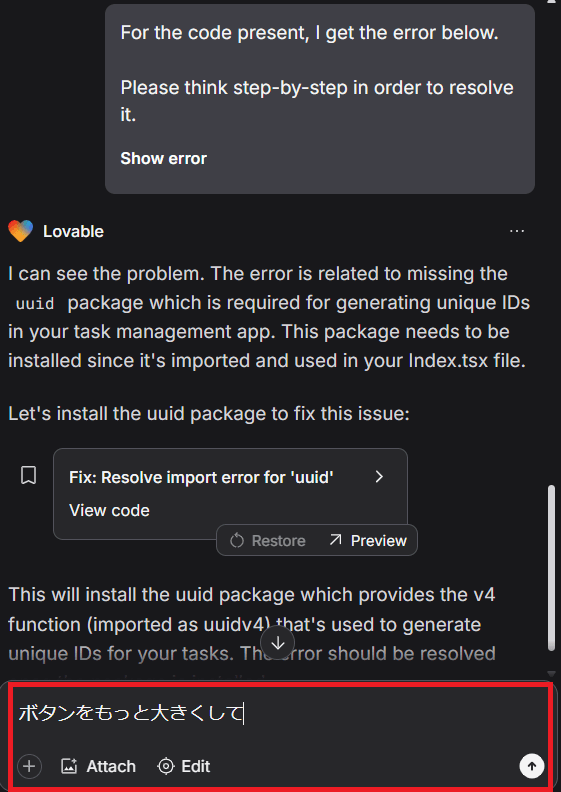
Task: Click the plus button in the chat bar
Action: 29,766
